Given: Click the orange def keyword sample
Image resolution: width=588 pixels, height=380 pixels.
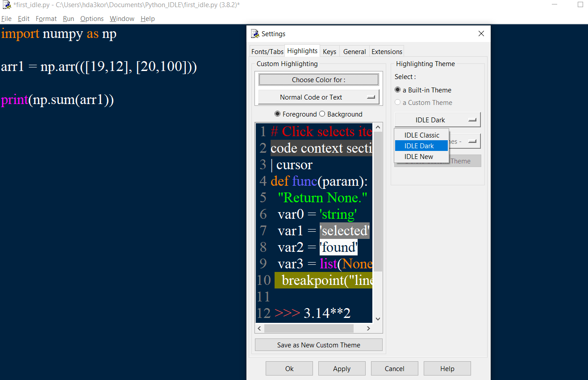Looking at the screenshot, I should pyautogui.click(x=280, y=181).
